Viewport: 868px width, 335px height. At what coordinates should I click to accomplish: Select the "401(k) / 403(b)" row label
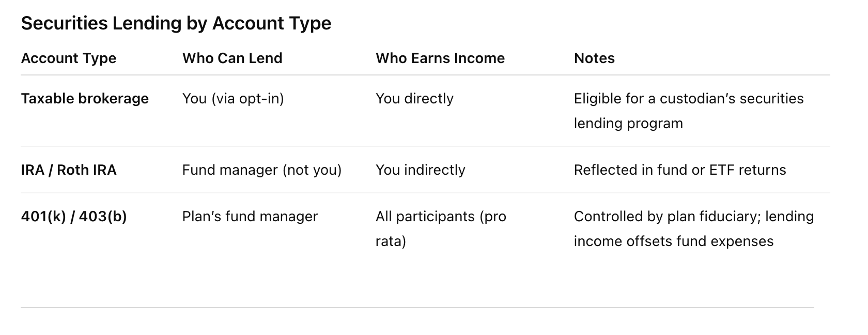click(x=74, y=216)
